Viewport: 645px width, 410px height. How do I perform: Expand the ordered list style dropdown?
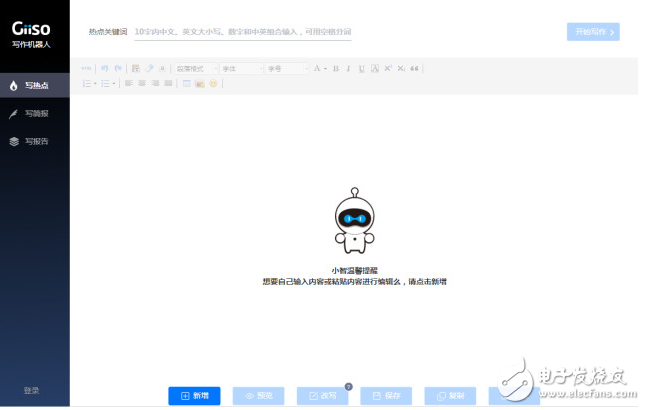point(95,83)
